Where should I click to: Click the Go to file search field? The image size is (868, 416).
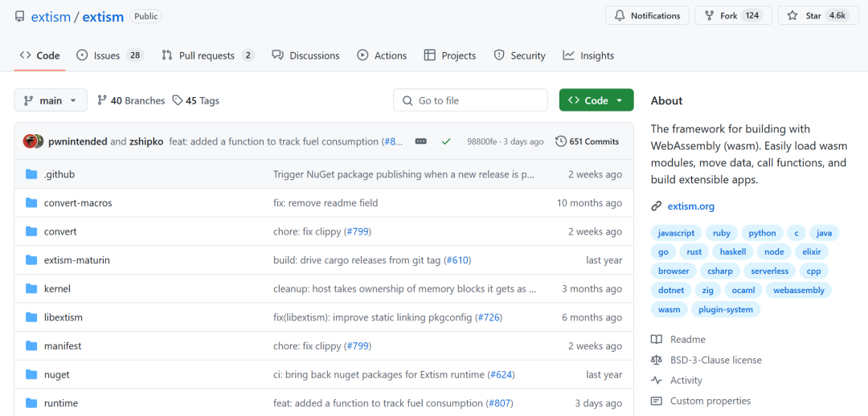(x=470, y=100)
